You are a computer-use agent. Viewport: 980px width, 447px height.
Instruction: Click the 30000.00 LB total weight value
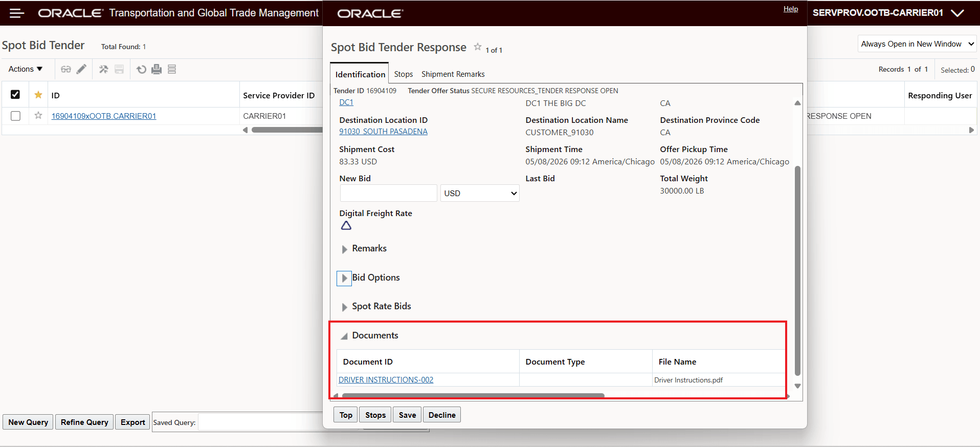(682, 190)
